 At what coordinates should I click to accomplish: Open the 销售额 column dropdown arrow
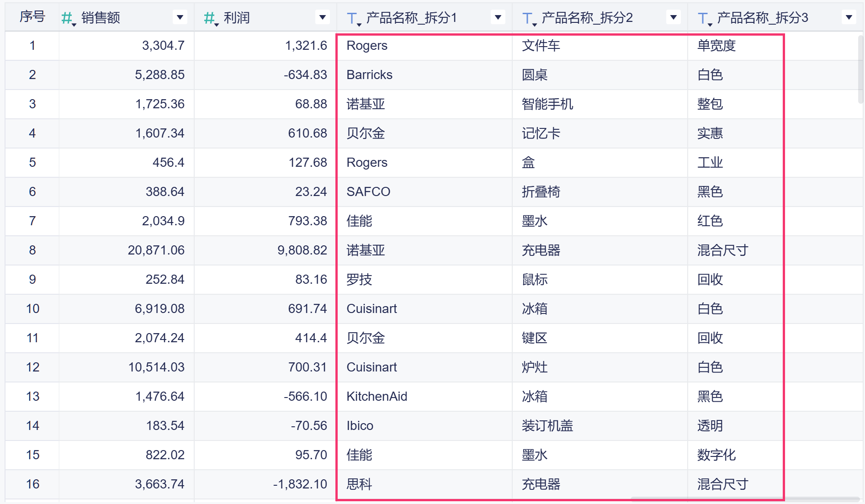180,17
